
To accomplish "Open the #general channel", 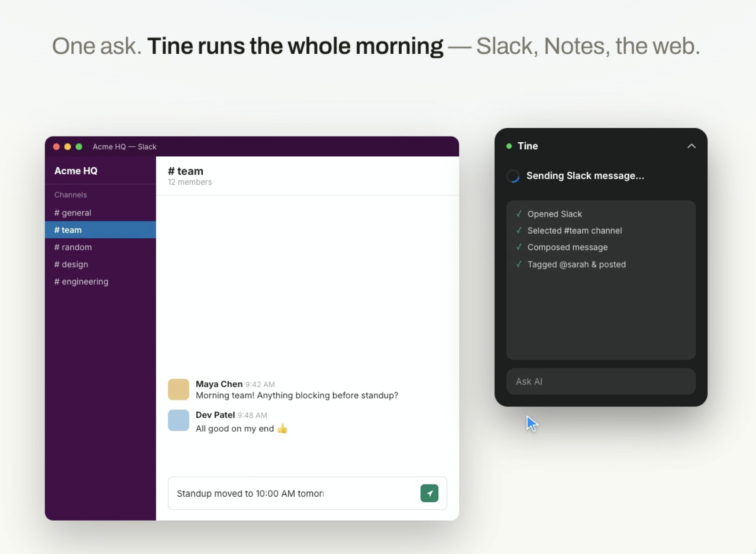I will (100, 213).
